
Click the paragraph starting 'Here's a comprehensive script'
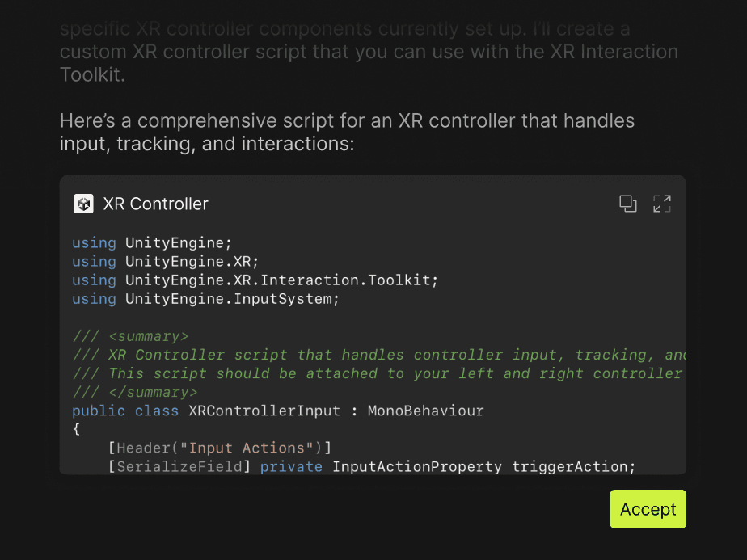point(347,133)
